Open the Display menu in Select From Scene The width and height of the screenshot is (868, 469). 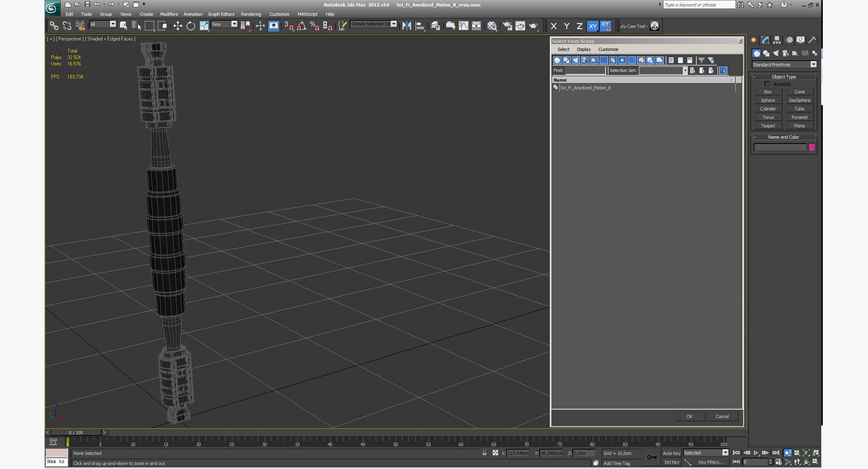(584, 49)
